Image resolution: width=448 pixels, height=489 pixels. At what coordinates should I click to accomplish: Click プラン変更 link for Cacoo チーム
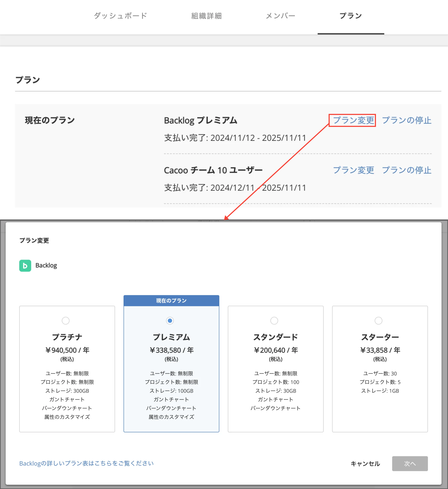[353, 170]
